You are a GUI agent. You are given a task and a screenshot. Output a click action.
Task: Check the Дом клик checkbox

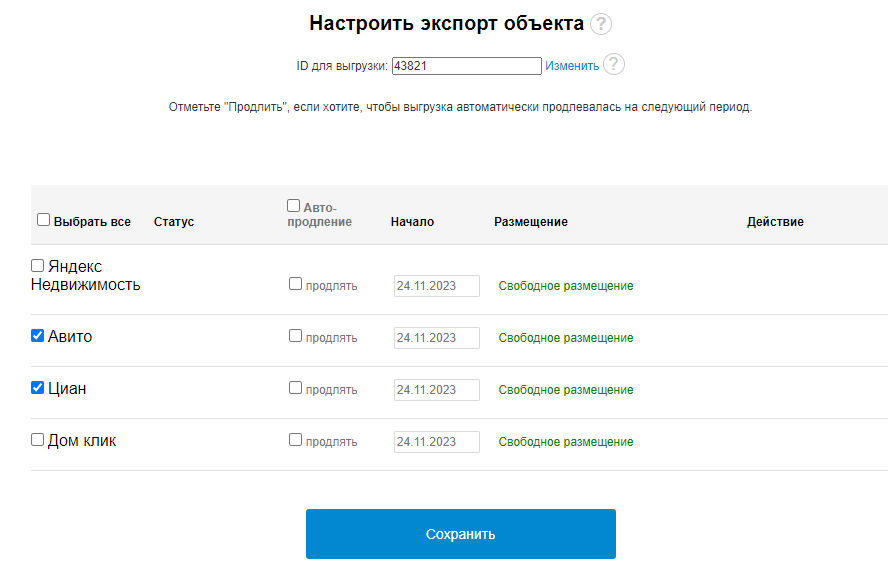38,440
